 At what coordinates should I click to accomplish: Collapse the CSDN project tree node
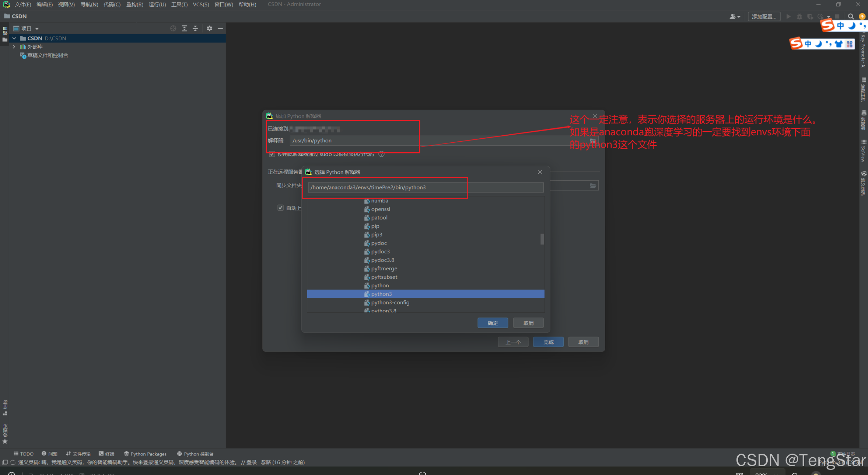14,38
